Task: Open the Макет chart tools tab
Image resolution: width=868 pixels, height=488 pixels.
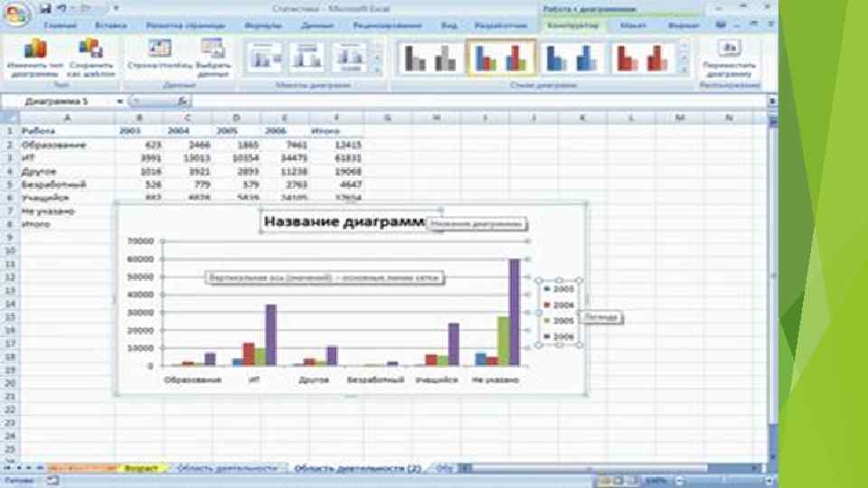Action: click(x=633, y=25)
